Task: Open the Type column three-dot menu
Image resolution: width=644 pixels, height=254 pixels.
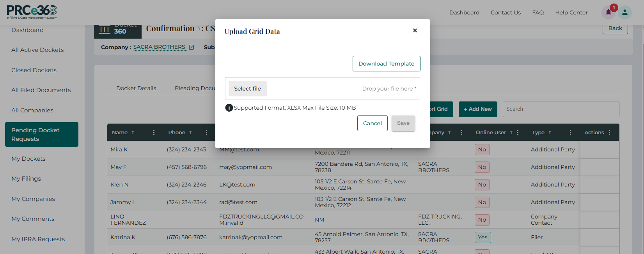Action: pyautogui.click(x=570, y=133)
